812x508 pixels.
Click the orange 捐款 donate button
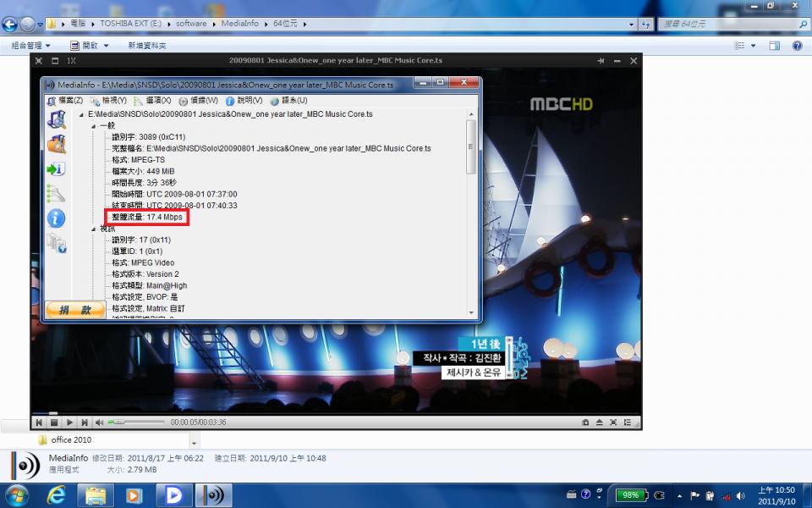pyautogui.click(x=75, y=310)
